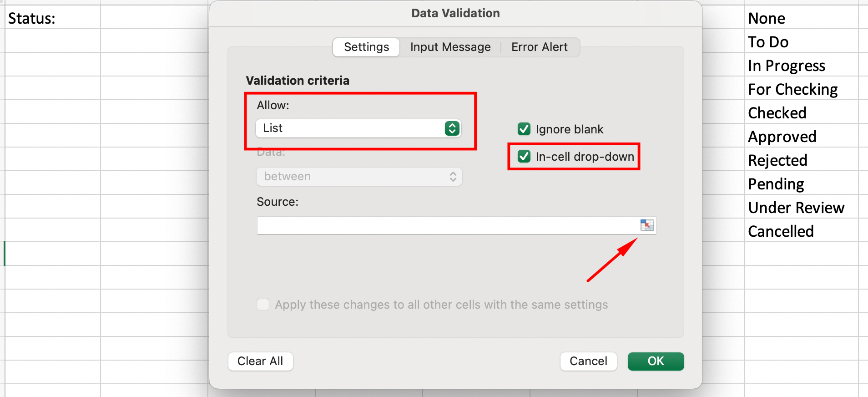Click the Cancel button
This screenshot has height=397, width=868.
(588, 361)
